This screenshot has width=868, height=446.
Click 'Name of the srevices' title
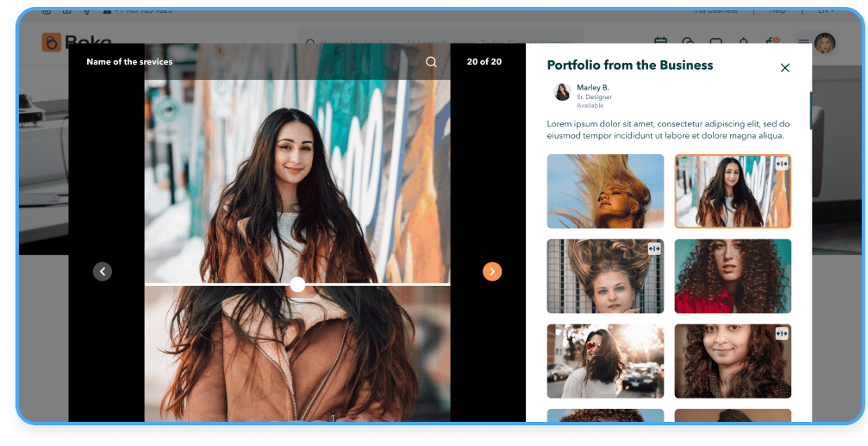click(129, 62)
